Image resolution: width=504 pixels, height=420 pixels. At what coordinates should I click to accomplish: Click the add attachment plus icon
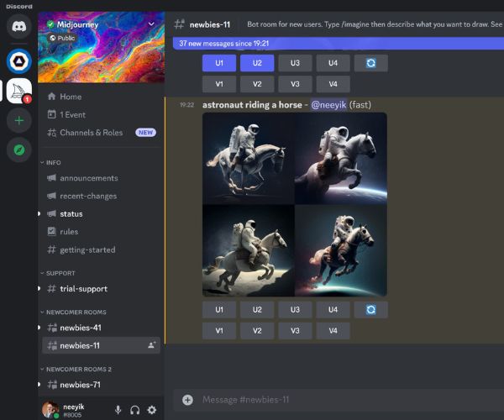pos(187,400)
